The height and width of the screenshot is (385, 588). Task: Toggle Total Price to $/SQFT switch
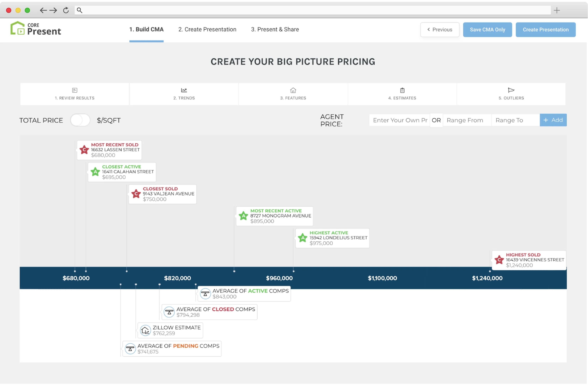80,120
